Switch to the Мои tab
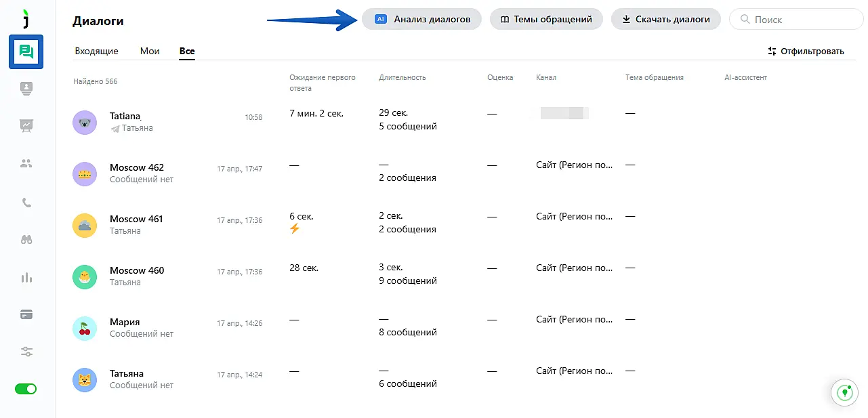Screen dimensions: 868x418 click(150, 51)
